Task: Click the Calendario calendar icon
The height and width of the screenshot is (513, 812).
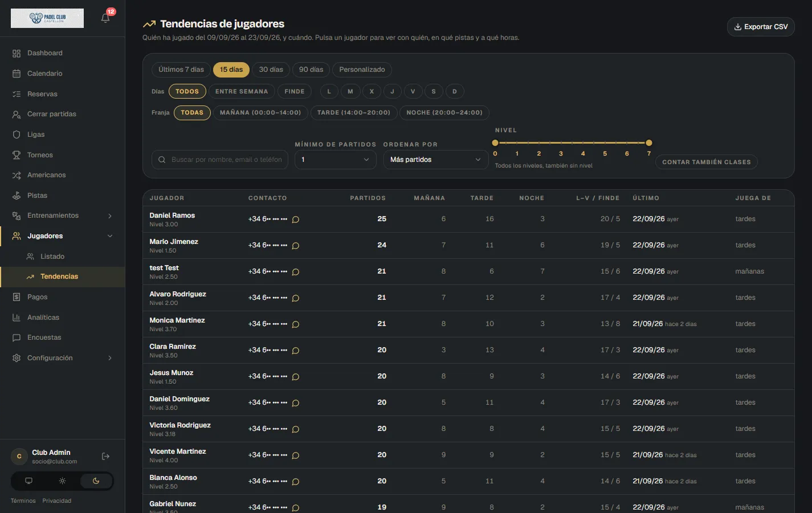Action: 17,74
